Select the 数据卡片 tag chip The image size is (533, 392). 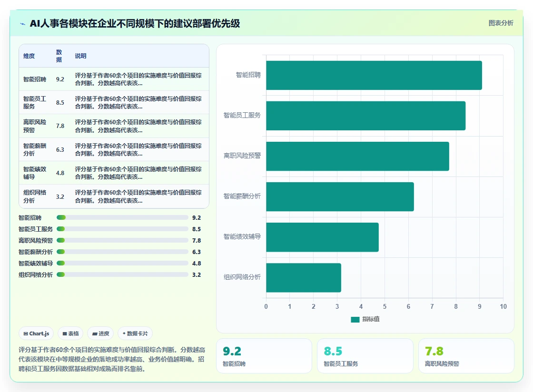[135, 333]
